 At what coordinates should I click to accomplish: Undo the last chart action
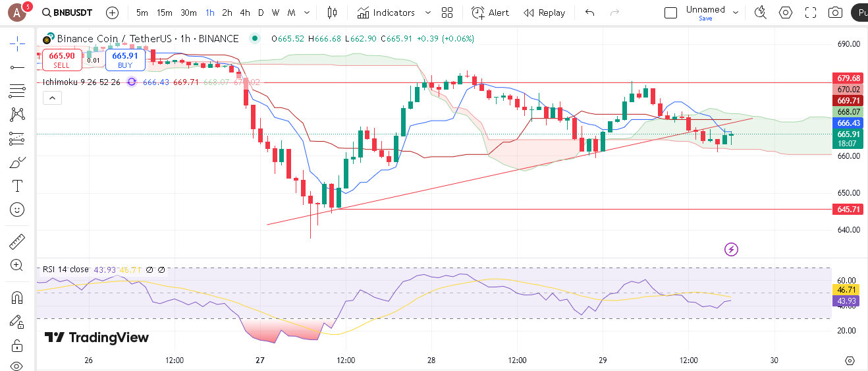[x=589, y=13]
